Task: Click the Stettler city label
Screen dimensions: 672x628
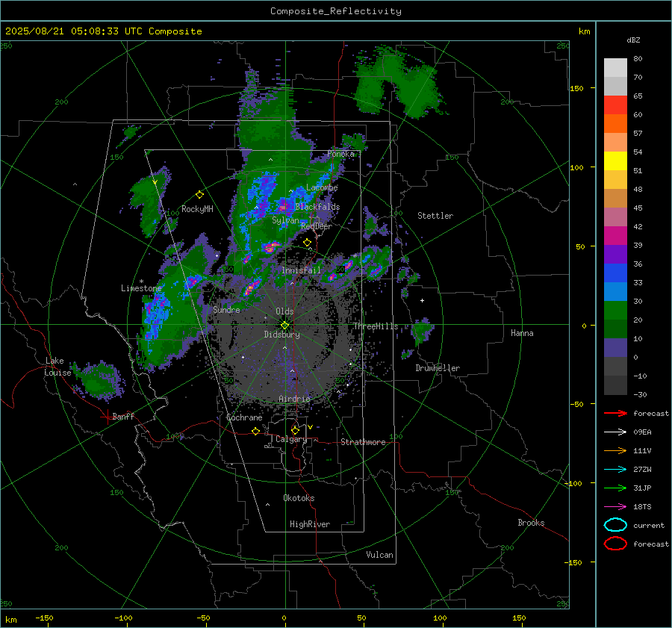Action: tap(435, 216)
